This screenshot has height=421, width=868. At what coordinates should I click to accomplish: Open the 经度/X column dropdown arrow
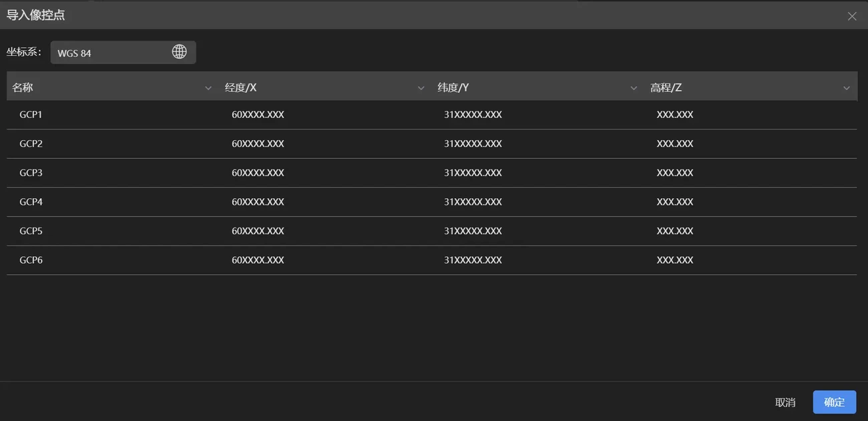tap(421, 88)
